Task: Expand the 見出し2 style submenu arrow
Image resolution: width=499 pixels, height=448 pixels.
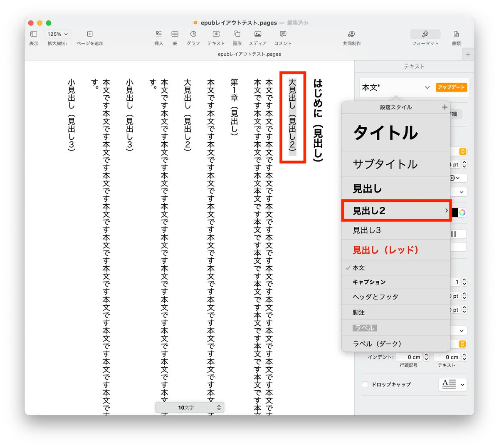Action: click(x=447, y=210)
